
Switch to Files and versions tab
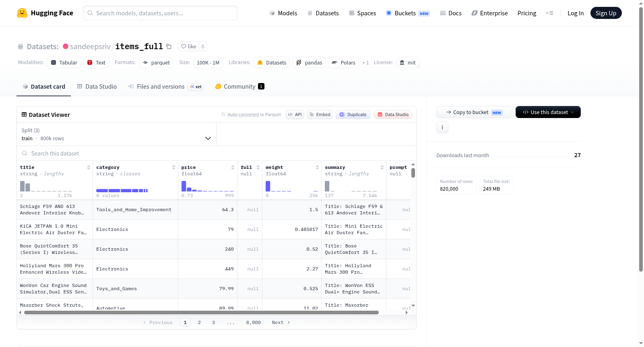166,87
